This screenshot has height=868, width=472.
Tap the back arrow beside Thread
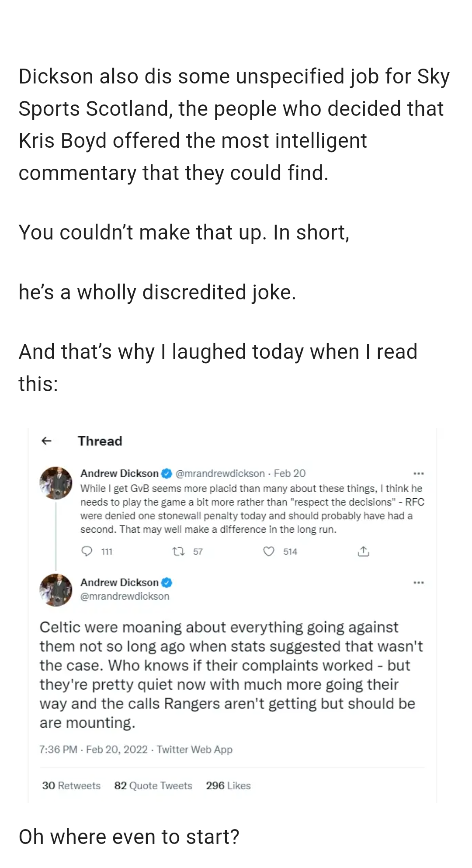point(46,441)
